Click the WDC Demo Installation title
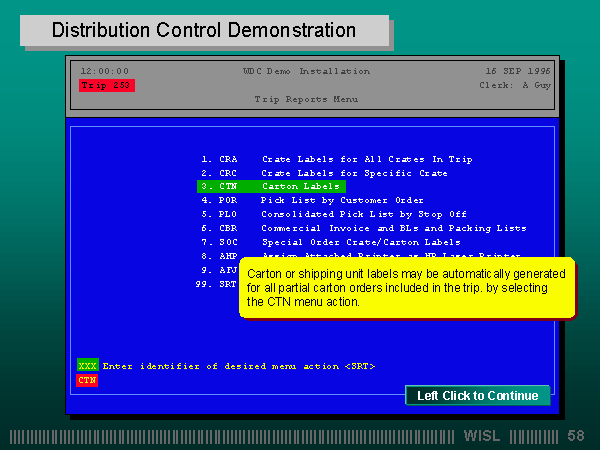Viewport: 600px width, 450px height. 306,71
